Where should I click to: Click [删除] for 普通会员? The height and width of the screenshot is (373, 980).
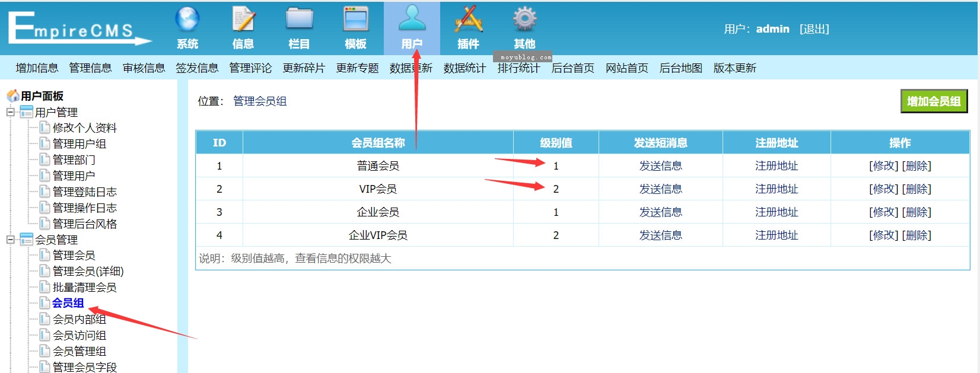(x=917, y=166)
